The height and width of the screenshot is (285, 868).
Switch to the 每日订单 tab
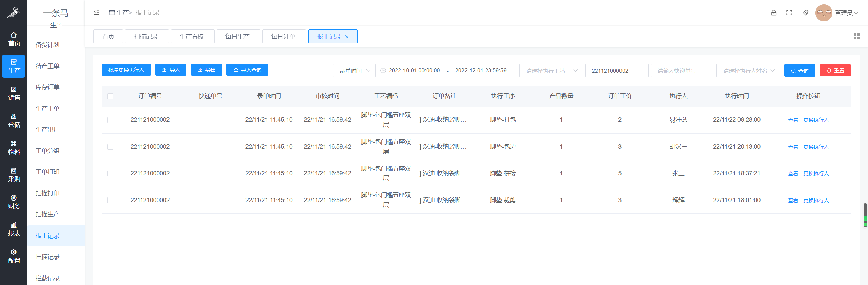[284, 36]
